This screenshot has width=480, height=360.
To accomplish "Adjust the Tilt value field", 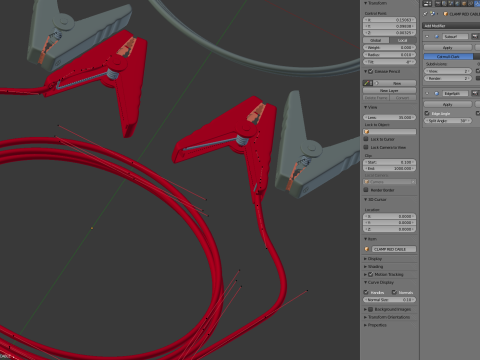I will [x=389, y=62].
